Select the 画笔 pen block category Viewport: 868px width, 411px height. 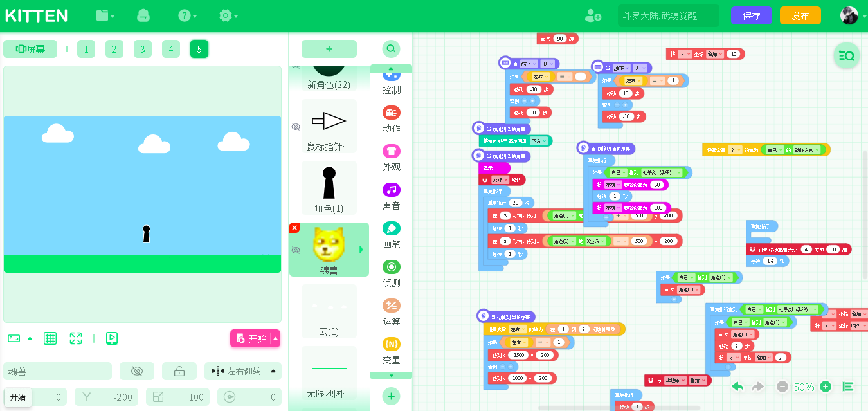point(391,235)
